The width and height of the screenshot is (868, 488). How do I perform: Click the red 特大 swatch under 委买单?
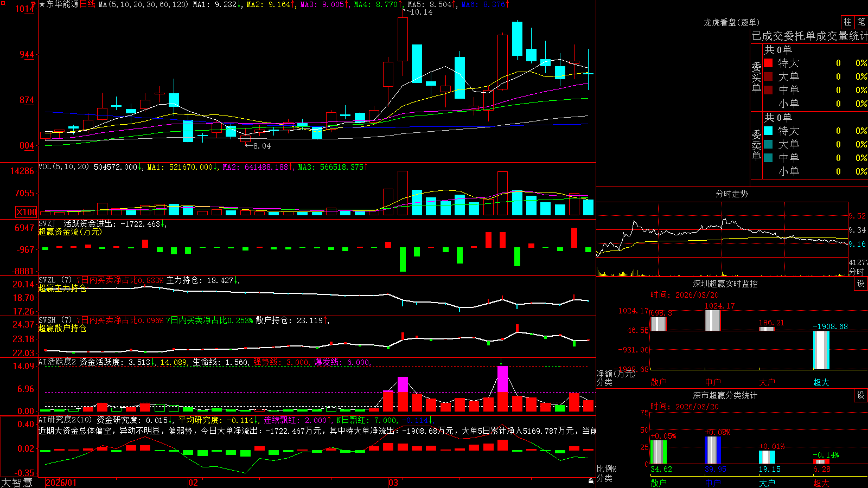(768, 63)
